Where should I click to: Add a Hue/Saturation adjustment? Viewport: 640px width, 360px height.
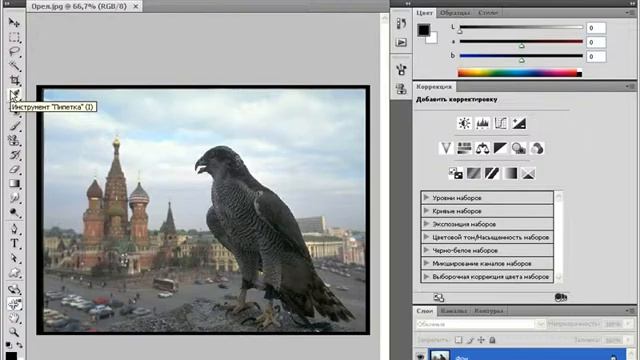coord(464,148)
